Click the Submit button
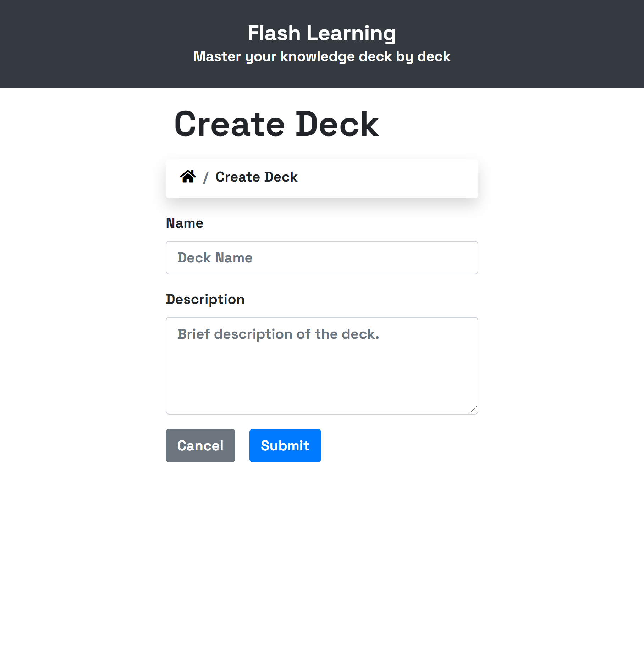Image resolution: width=644 pixels, height=655 pixels. [x=285, y=445]
